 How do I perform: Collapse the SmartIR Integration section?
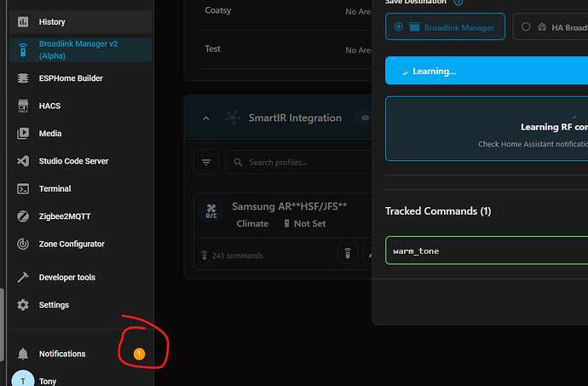[x=206, y=118]
